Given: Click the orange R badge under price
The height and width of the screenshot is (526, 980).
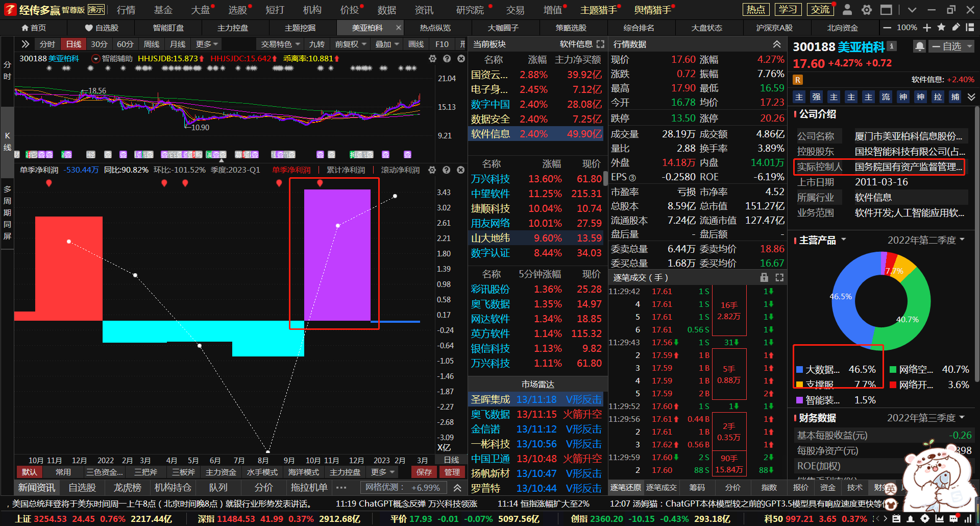Looking at the screenshot, I should (798, 80).
